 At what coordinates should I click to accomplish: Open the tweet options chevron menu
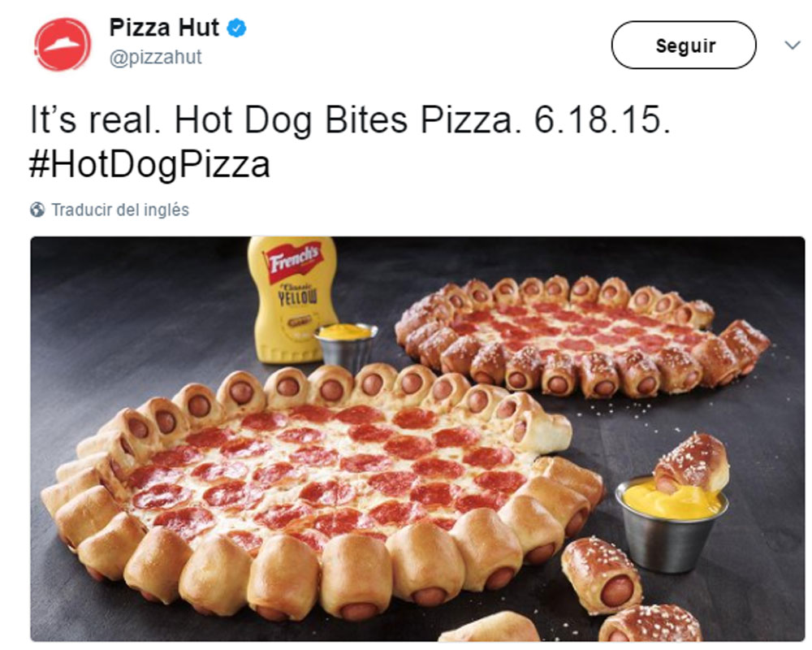[x=793, y=45]
